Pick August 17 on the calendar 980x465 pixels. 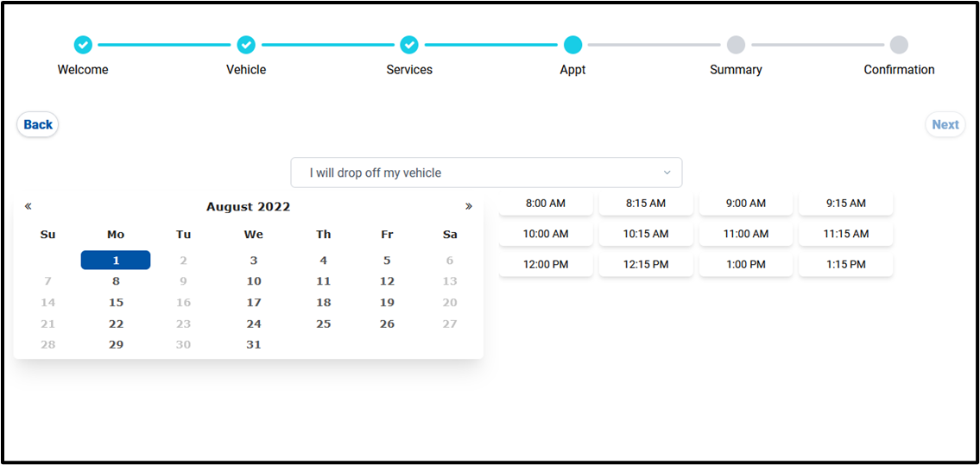click(x=254, y=303)
